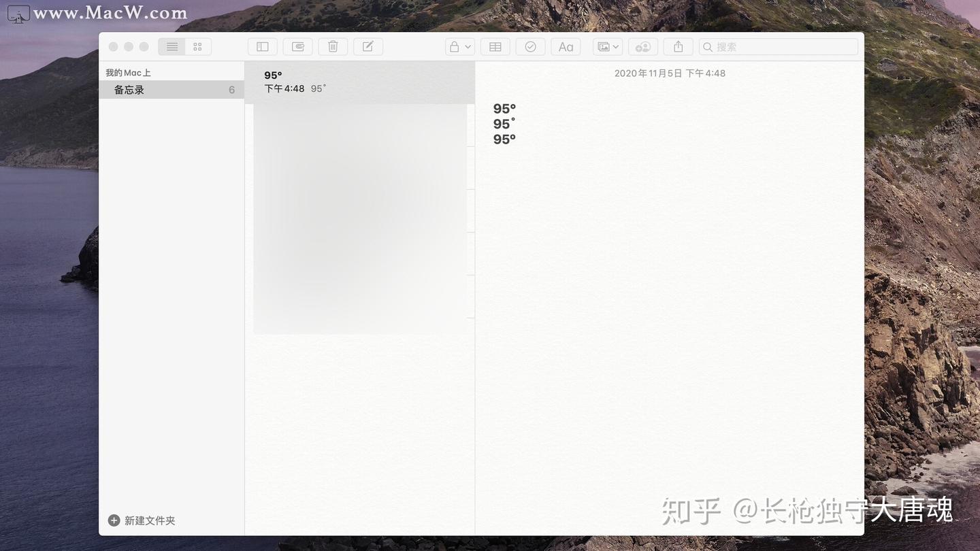Add a checklist to the note
Viewport: 980px width, 551px height.
coord(530,46)
